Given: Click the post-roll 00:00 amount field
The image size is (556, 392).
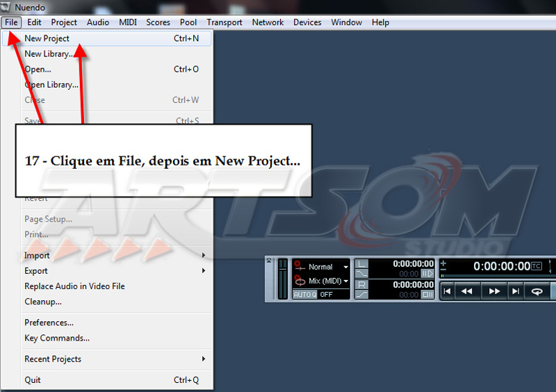Looking at the screenshot, I should (x=409, y=295).
